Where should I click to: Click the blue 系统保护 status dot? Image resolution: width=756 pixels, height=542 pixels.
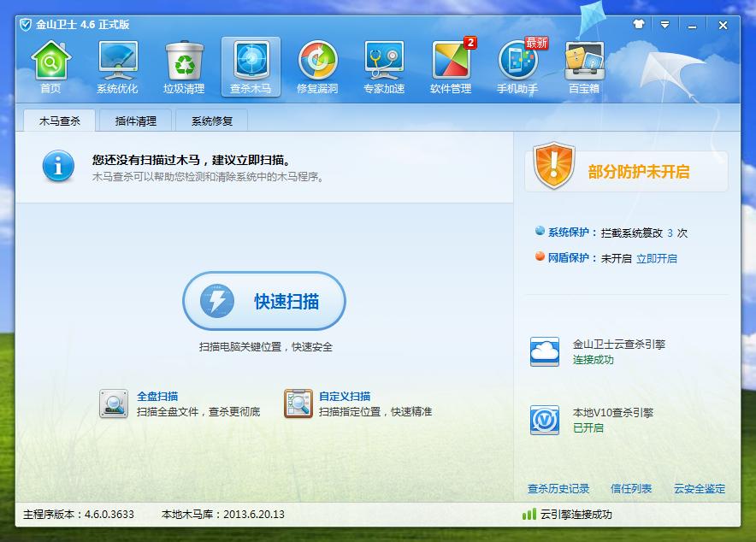coord(540,231)
